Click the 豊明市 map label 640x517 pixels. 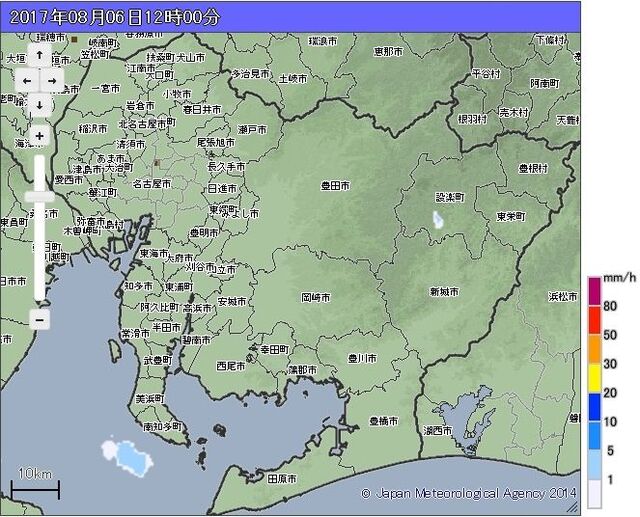click(x=204, y=233)
